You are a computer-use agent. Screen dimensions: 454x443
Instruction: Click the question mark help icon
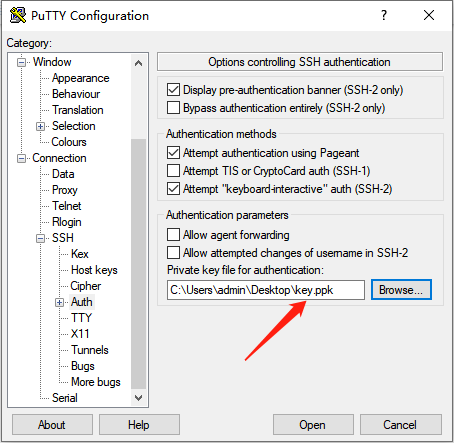[384, 15]
